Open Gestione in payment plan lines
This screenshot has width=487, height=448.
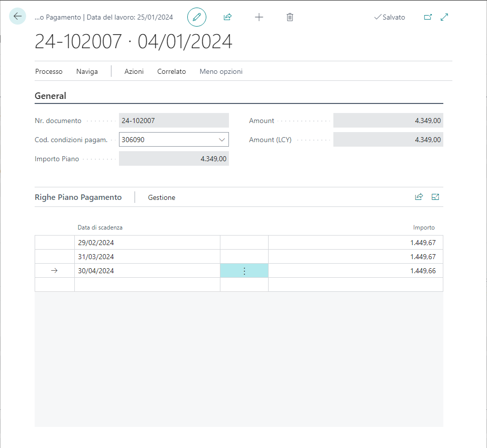(162, 197)
